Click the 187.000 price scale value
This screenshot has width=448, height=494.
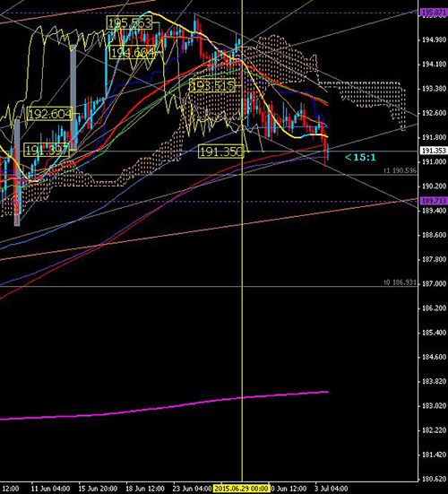pos(434,284)
